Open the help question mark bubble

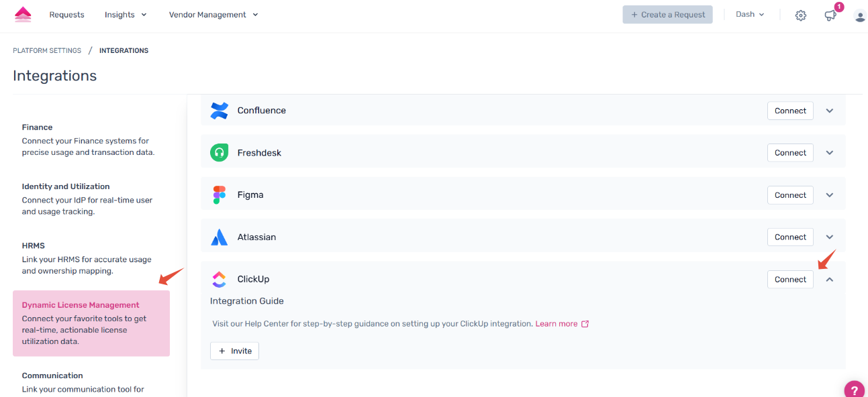tap(854, 390)
